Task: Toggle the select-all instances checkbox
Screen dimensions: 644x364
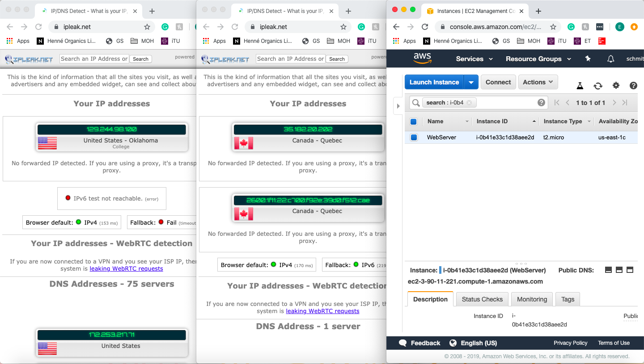Action: [x=414, y=121]
